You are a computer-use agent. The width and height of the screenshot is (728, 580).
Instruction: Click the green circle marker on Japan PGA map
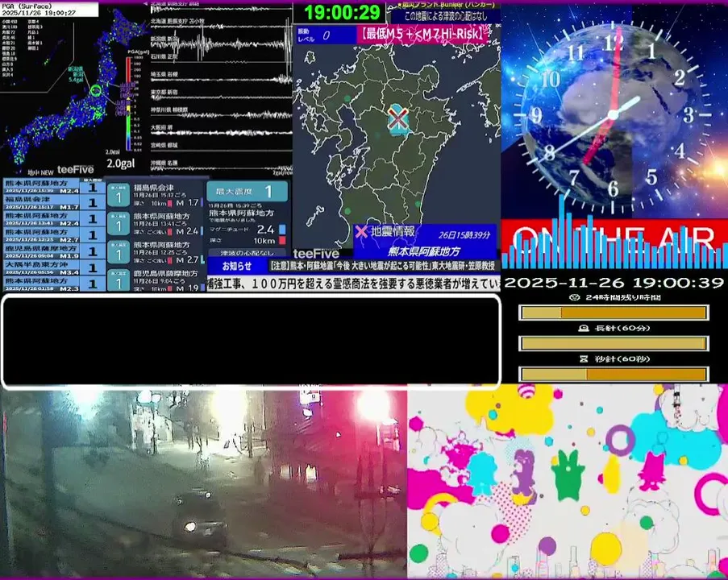point(96,90)
